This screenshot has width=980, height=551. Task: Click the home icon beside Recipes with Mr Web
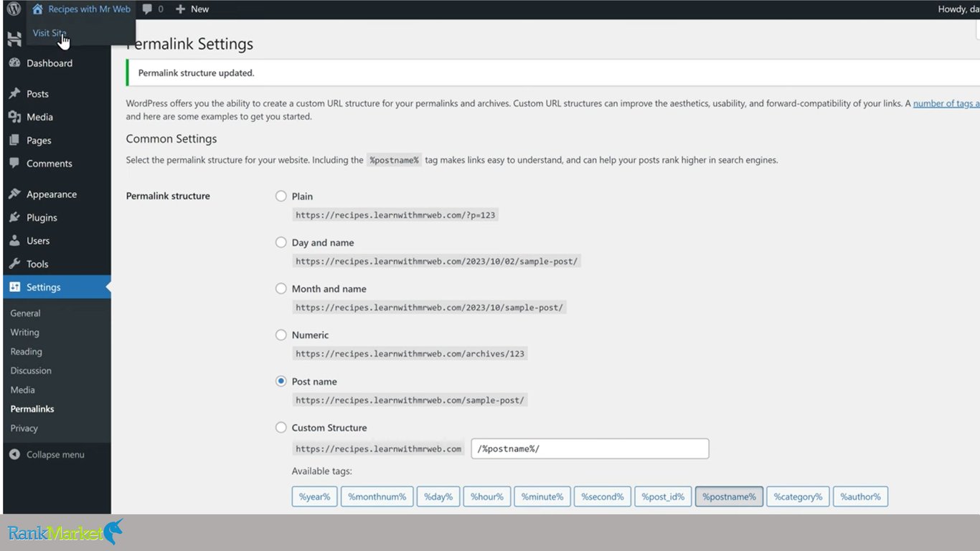(x=37, y=9)
